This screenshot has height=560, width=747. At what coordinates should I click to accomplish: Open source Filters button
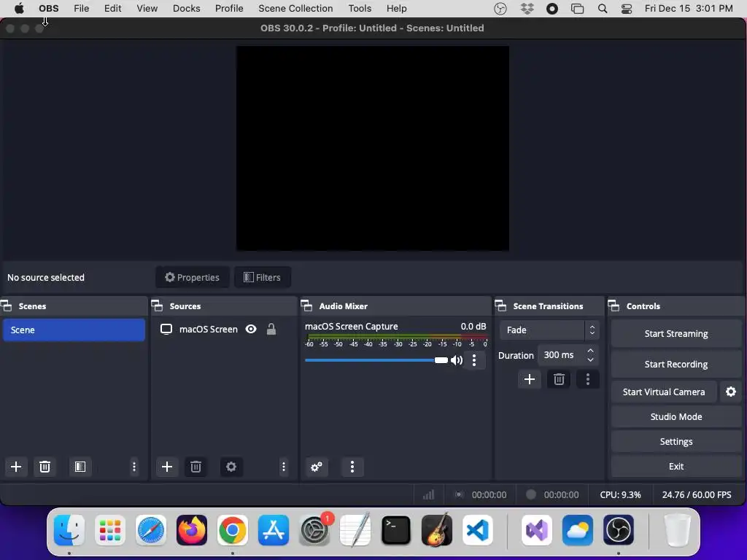pyautogui.click(x=262, y=277)
